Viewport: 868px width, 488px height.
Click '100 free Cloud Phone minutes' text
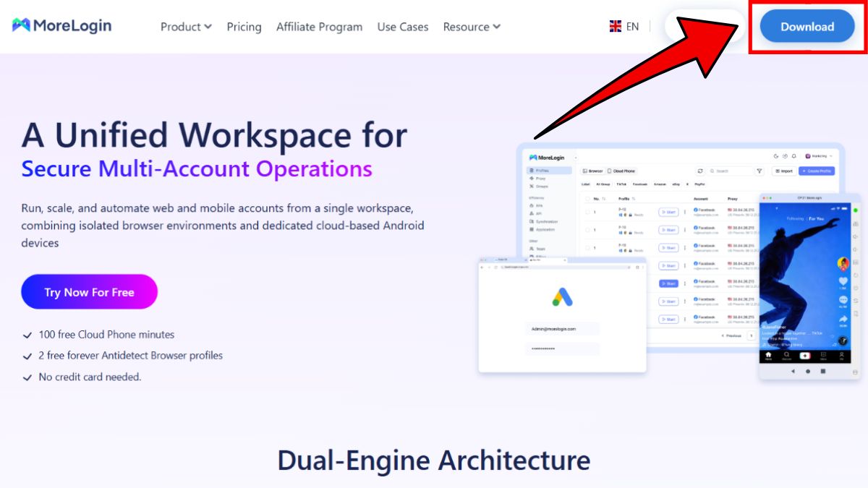coord(106,335)
